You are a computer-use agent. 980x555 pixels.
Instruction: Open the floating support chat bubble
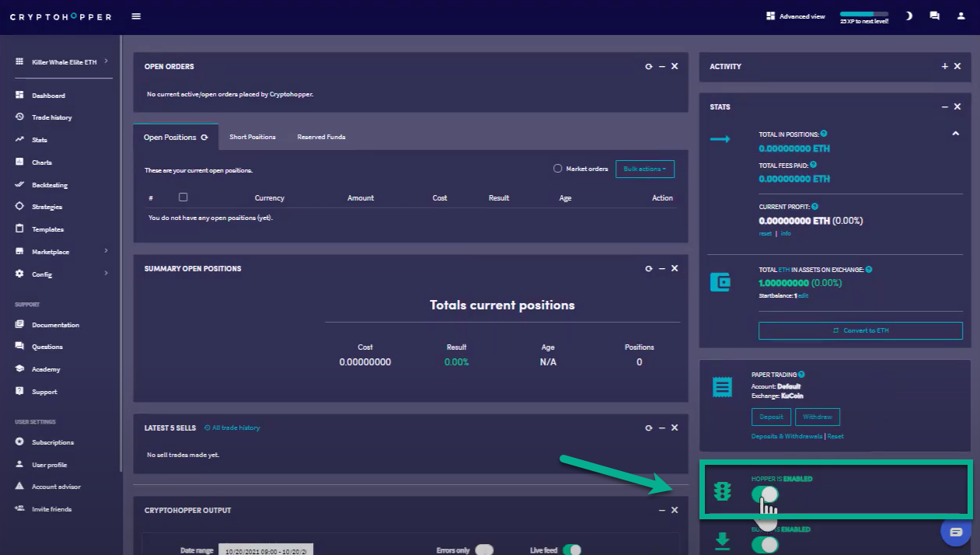click(x=956, y=532)
